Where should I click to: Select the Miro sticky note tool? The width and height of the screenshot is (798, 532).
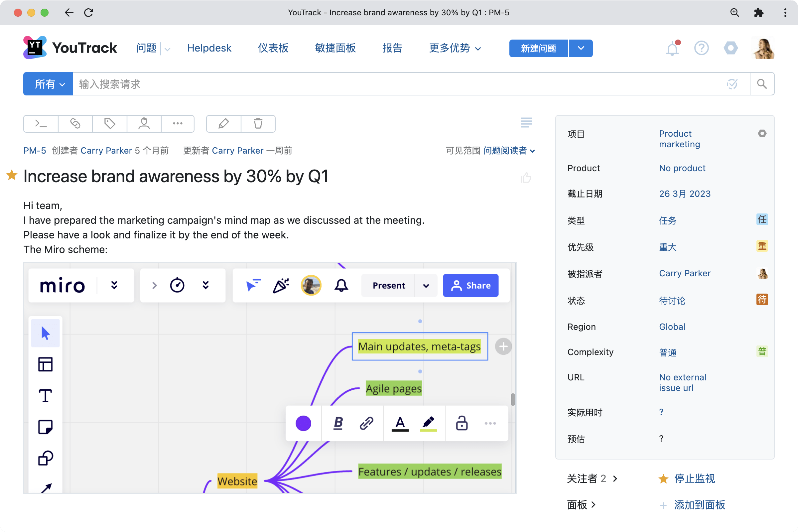45,427
